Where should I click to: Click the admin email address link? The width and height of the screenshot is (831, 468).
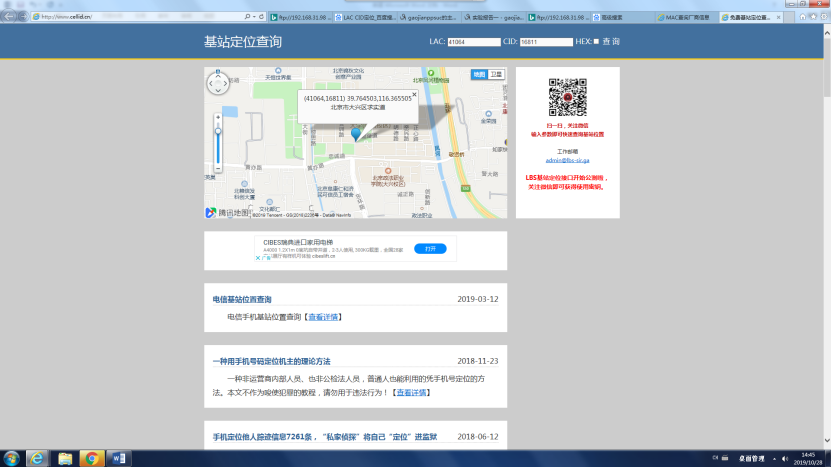[568, 160]
